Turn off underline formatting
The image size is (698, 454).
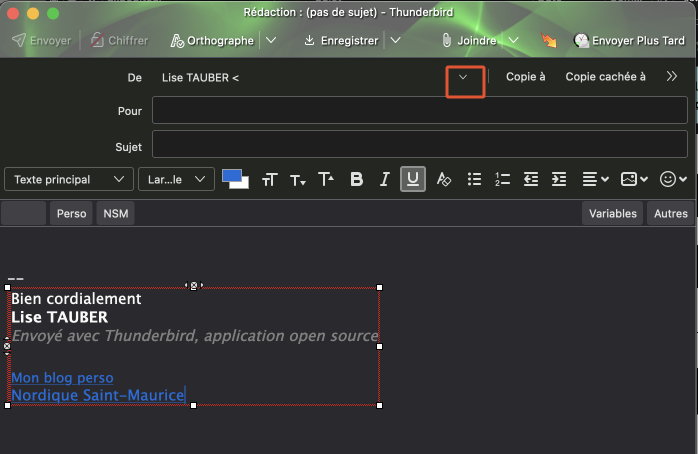(414, 180)
